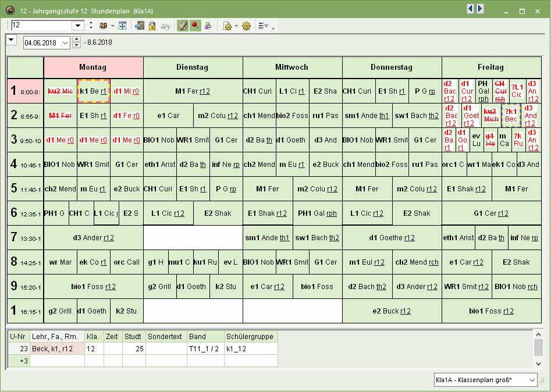
Task: Click the Sondertext column header
Action: (166, 337)
